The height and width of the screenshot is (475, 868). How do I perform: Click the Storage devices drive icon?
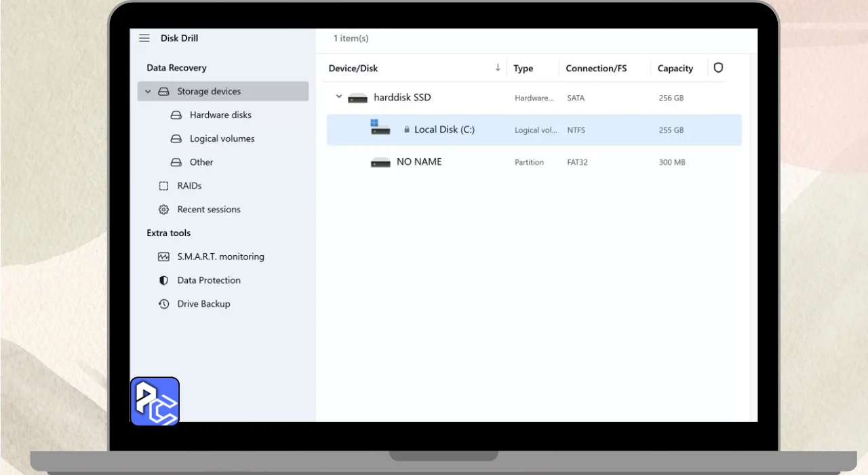pyautogui.click(x=163, y=92)
